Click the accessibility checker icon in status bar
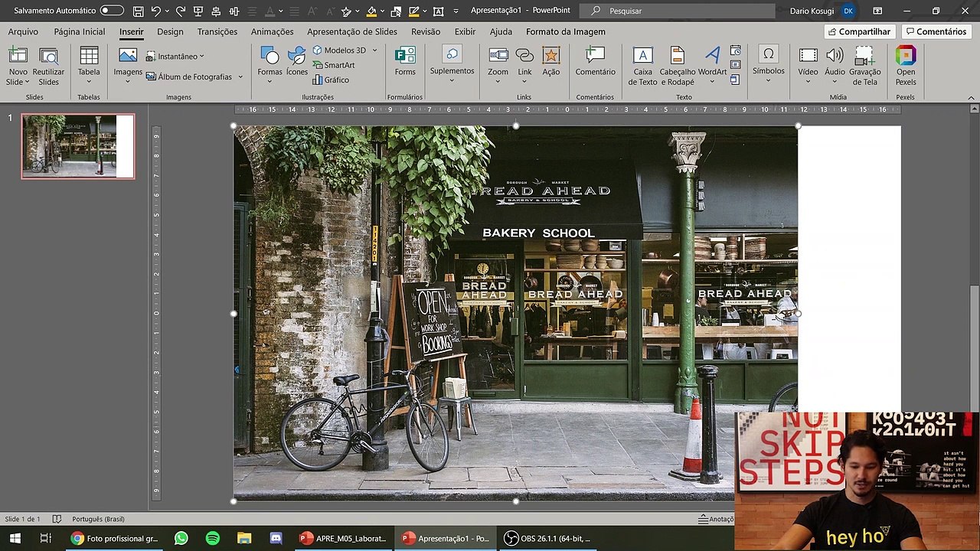This screenshot has width=980, height=551. [x=57, y=519]
